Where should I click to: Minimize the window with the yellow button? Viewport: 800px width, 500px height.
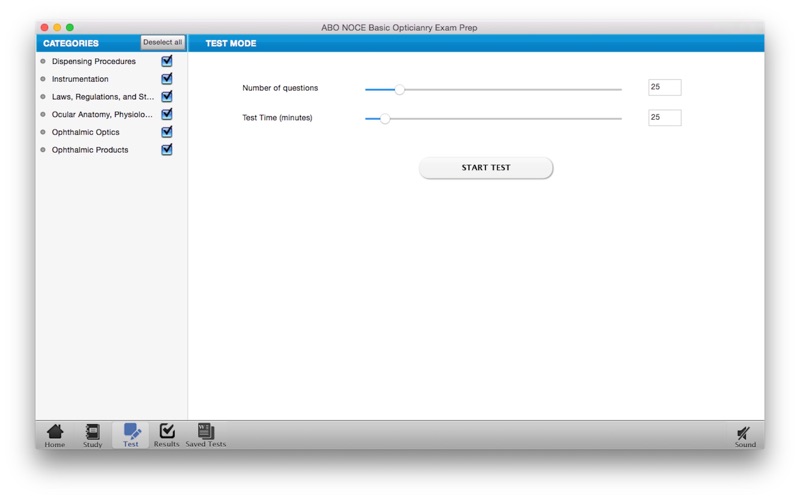(x=57, y=28)
